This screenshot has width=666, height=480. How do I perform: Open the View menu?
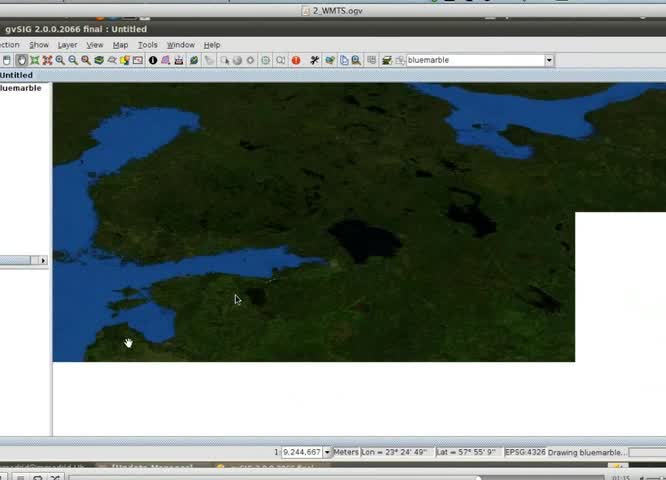[x=95, y=45]
